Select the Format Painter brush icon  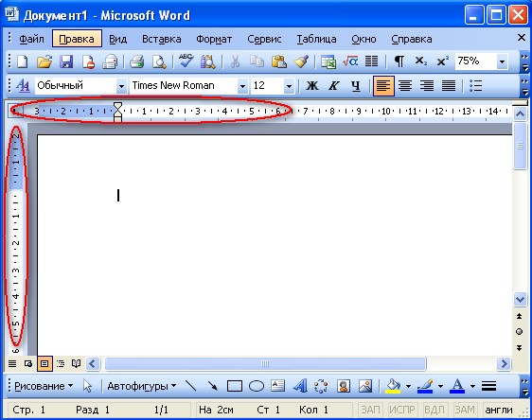pos(301,61)
